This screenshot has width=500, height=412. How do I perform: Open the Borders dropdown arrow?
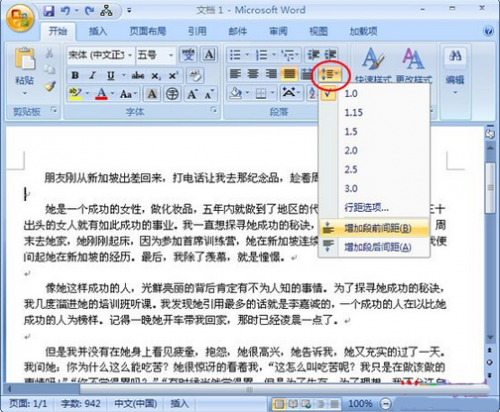273,93
